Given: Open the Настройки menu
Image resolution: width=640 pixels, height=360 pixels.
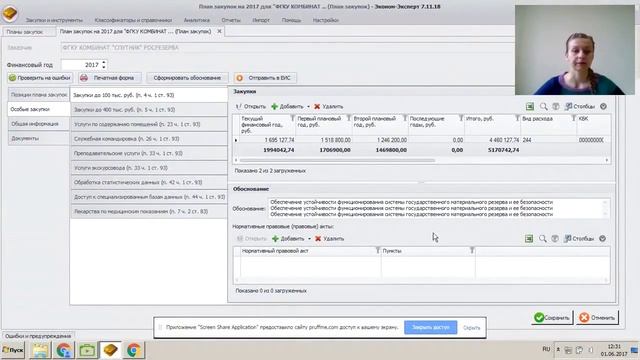Looking at the screenshot, I should coord(325,20).
